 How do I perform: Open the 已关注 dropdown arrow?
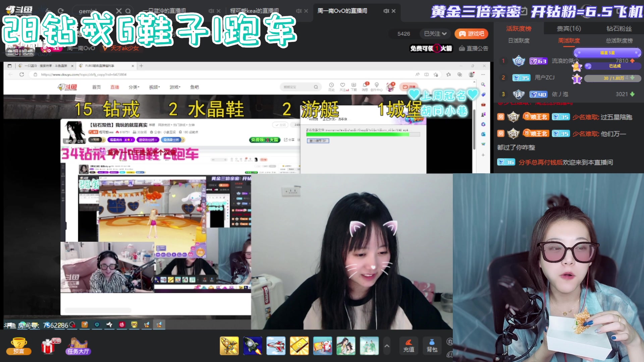(443, 34)
